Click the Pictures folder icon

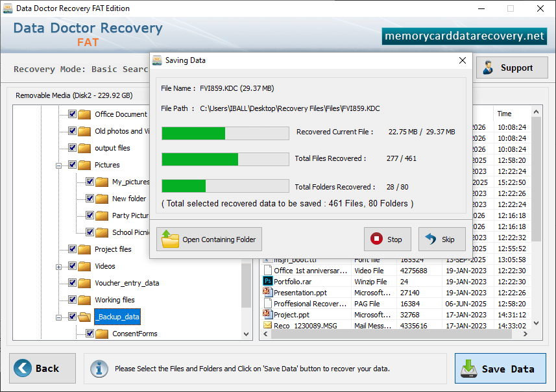click(84, 165)
